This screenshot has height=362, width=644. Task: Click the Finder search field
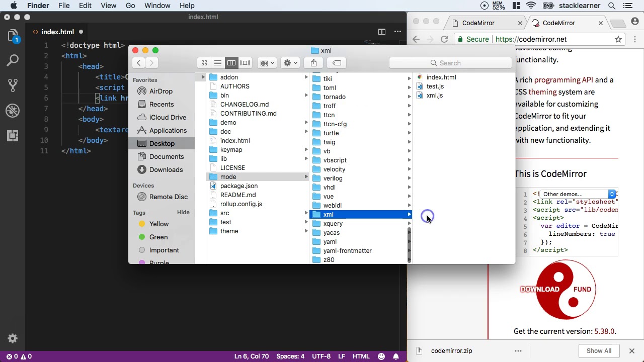tap(450, 63)
